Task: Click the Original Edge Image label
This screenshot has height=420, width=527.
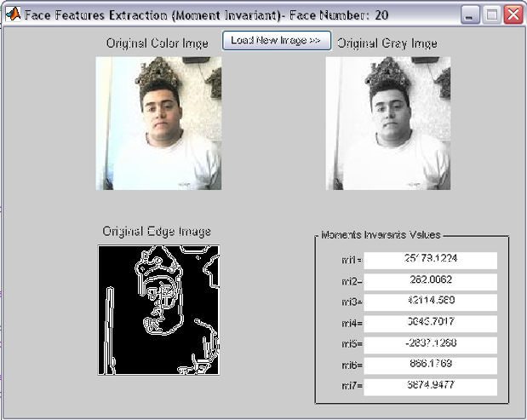Action: tap(157, 232)
